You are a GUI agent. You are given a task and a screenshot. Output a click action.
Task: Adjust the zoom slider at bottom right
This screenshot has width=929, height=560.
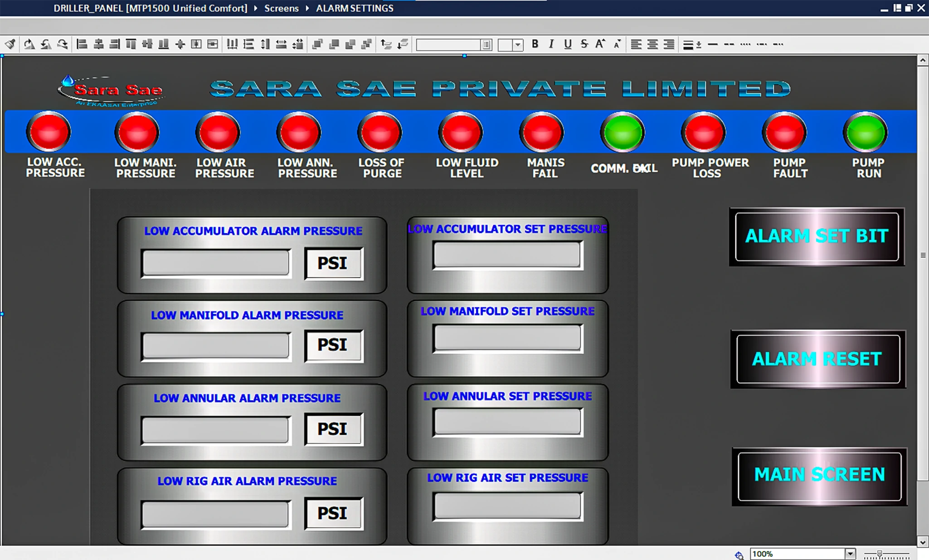point(880,554)
